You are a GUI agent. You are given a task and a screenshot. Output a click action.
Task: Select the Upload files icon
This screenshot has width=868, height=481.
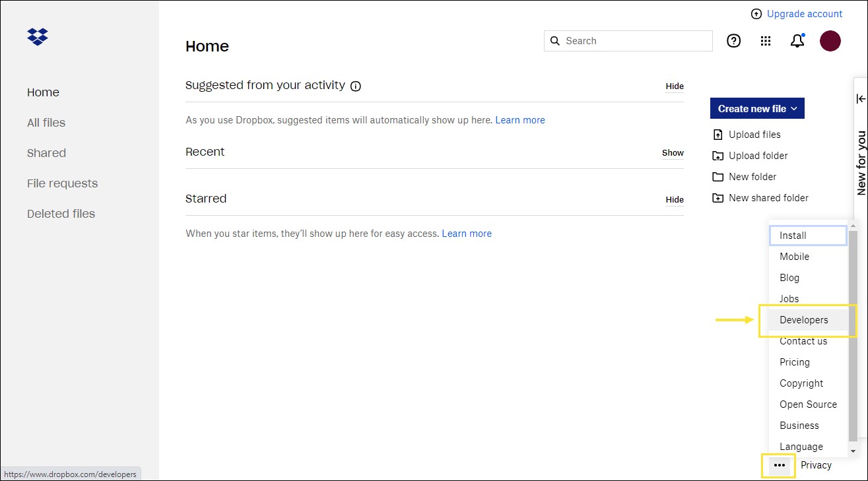click(x=718, y=134)
